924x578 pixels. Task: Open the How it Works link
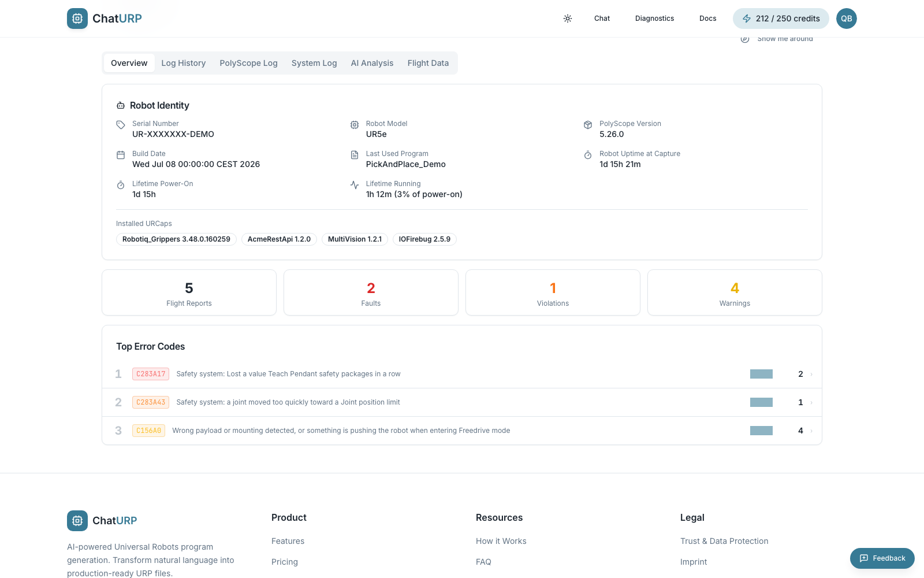(x=501, y=541)
